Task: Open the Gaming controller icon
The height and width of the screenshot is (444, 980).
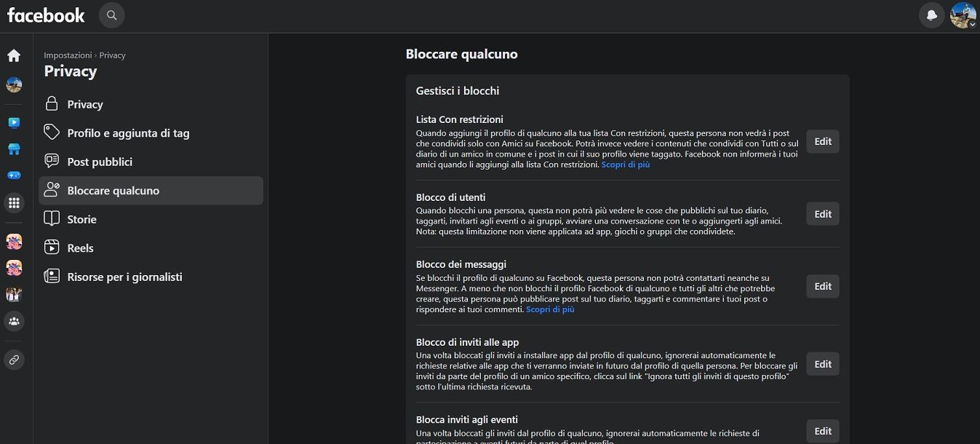Action: click(14, 175)
